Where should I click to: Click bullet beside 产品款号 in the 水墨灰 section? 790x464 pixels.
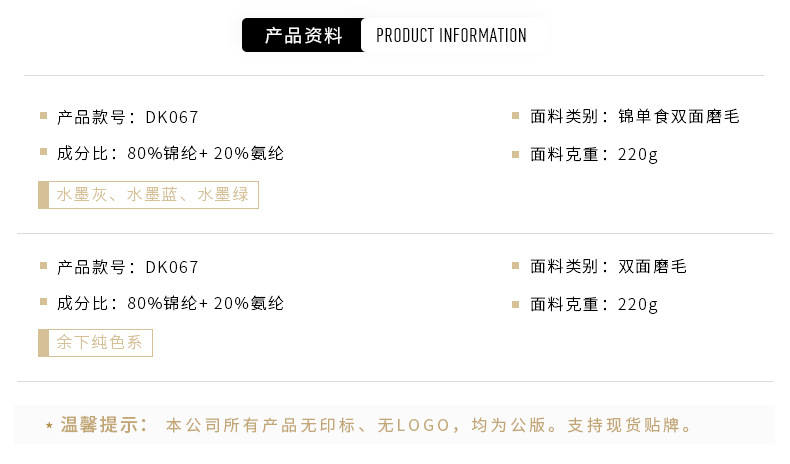pos(43,116)
